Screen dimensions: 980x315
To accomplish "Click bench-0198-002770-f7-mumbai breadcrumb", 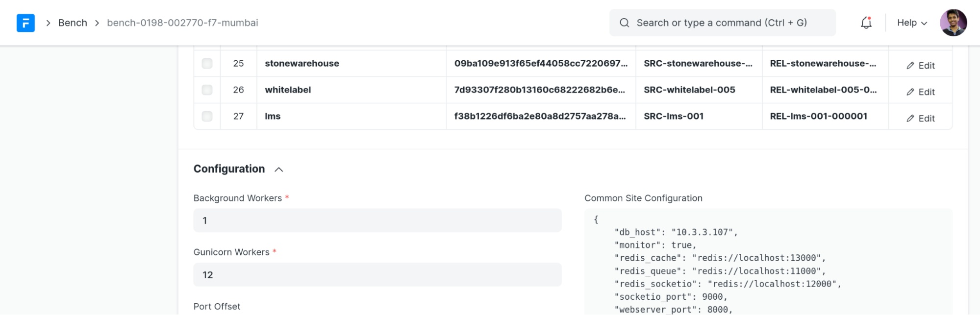I will [182, 23].
